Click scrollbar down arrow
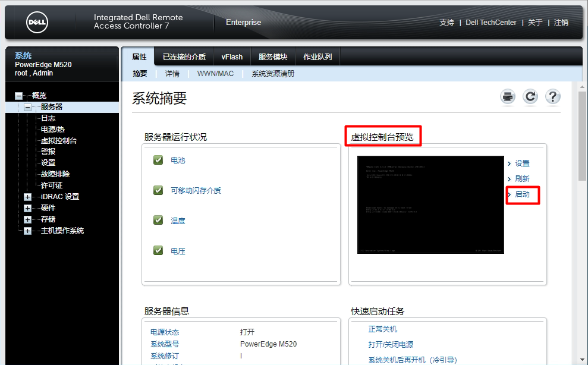This screenshot has width=588, height=365. (582, 360)
